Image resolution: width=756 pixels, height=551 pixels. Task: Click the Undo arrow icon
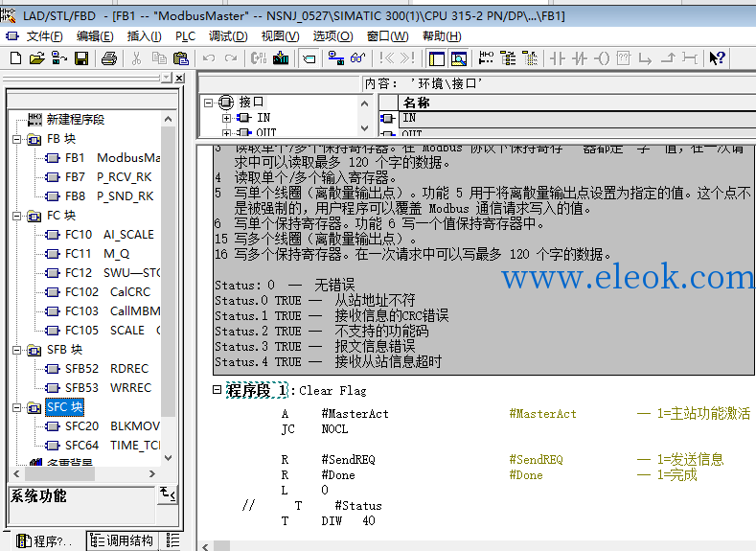pos(209,58)
